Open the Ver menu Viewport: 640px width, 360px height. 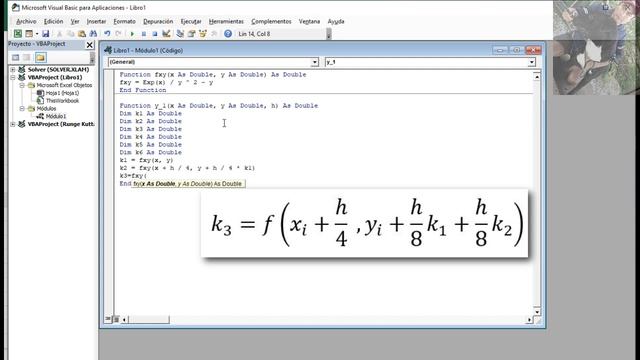tap(75, 22)
